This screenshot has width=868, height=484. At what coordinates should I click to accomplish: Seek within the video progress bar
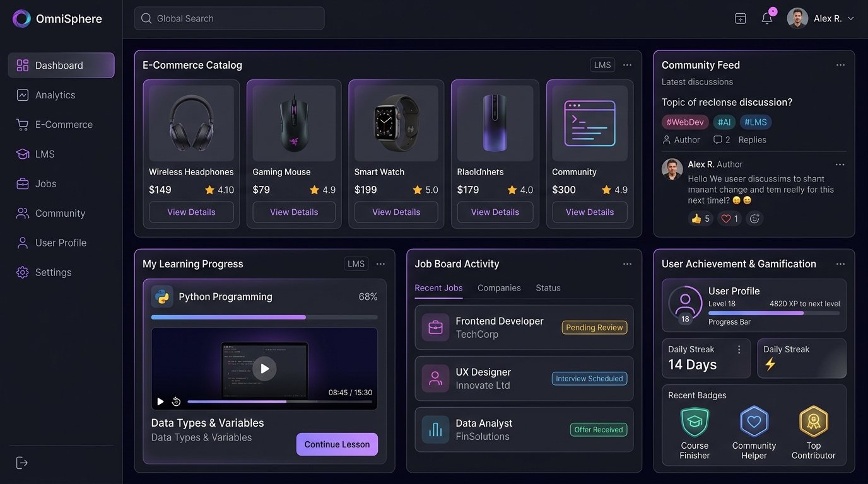pyautogui.click(x=279, y=401)
